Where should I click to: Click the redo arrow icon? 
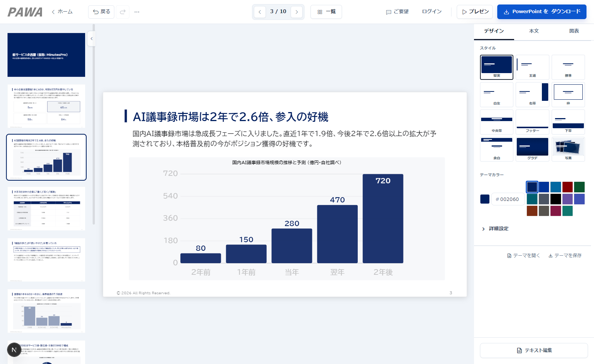click(123, 12)
